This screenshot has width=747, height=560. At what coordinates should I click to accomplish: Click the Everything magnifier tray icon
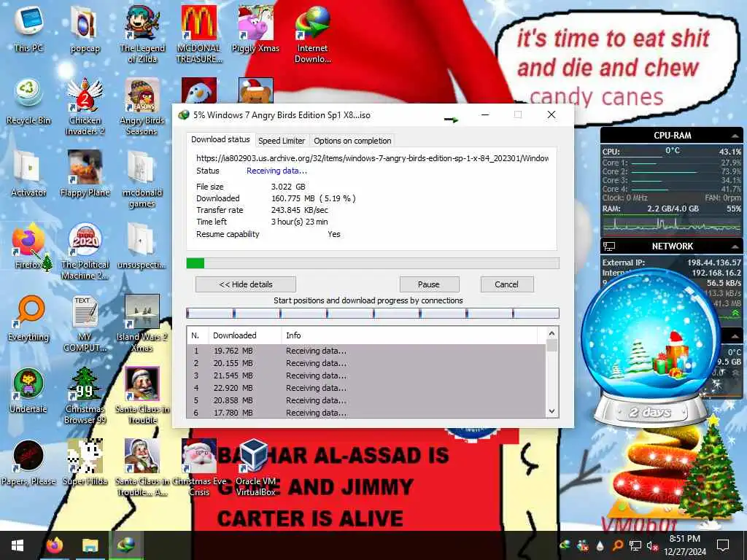(x=618, y=545)
